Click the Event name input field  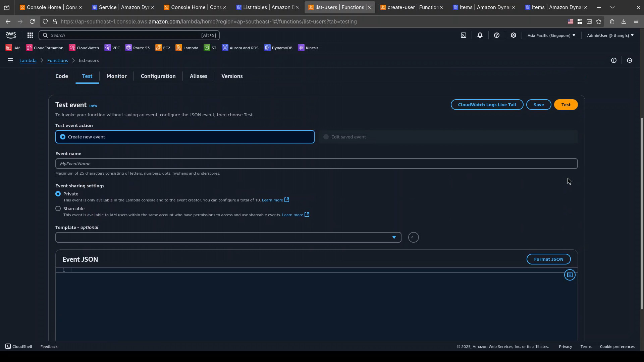pos(316,164)
